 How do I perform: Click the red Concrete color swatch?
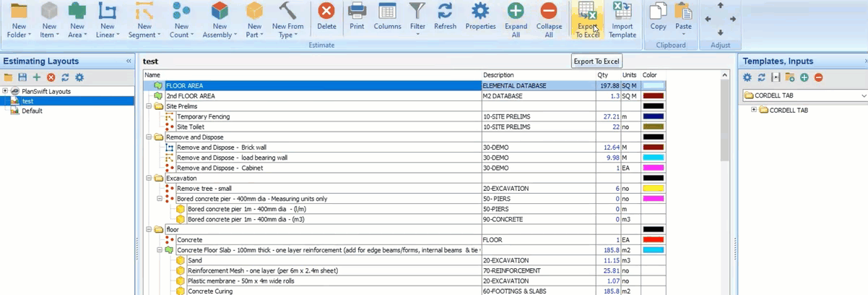click(x=654, y=239)
